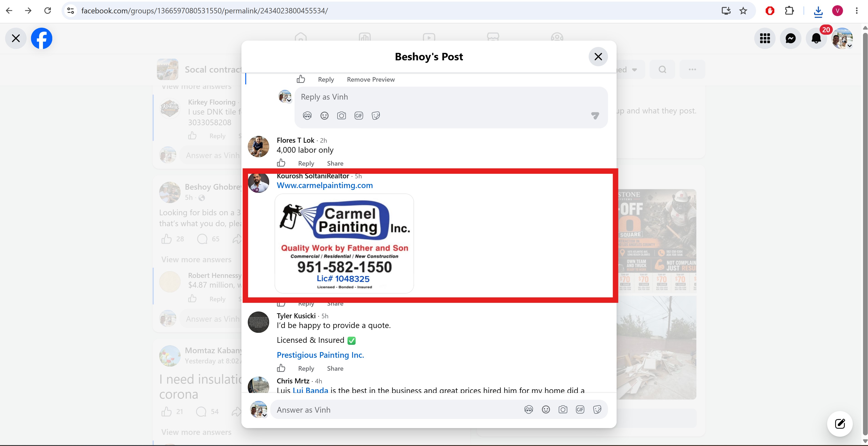
Task: Click Remove Preview
Action: click(371, 79)
